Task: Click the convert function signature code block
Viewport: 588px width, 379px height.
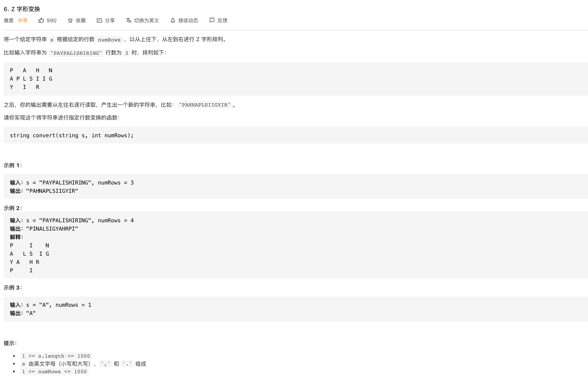Action: (x=72, y=135)
